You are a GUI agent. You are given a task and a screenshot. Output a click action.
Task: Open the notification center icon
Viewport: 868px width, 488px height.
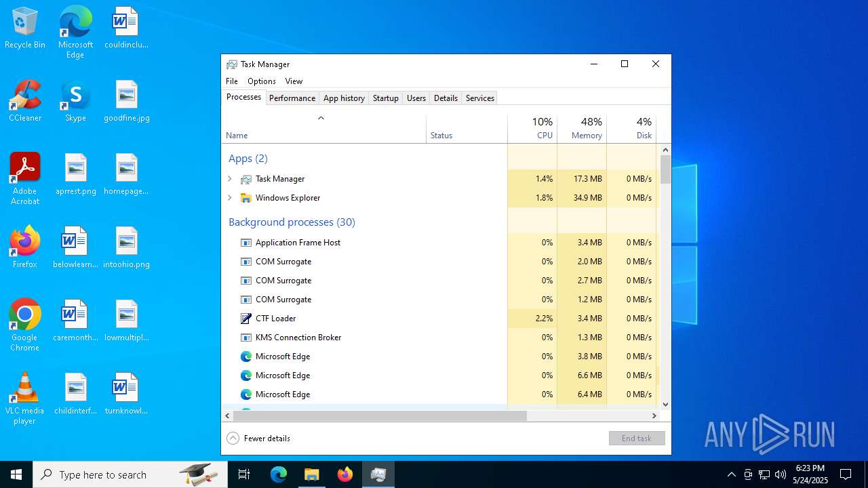pos(846,474)
